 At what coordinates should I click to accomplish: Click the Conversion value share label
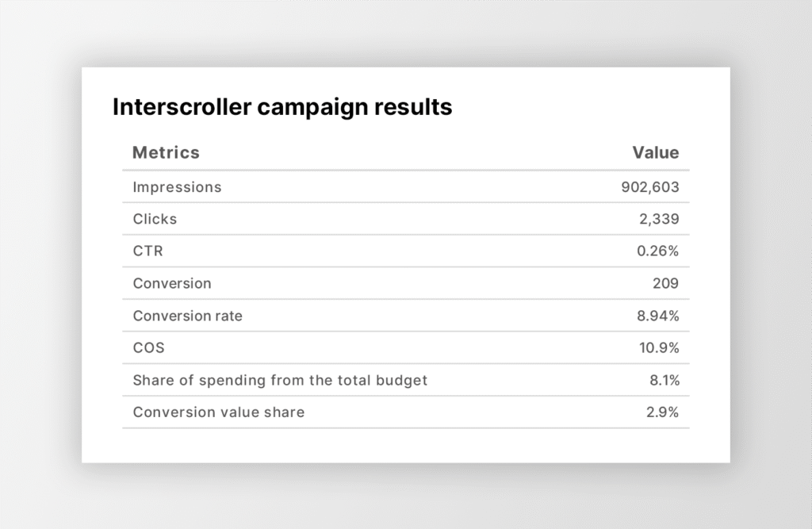(218, 412)
